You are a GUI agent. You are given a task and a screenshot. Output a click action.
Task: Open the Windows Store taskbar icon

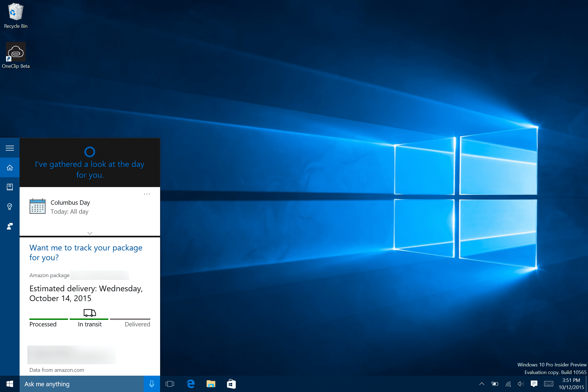tap(231, 384)
